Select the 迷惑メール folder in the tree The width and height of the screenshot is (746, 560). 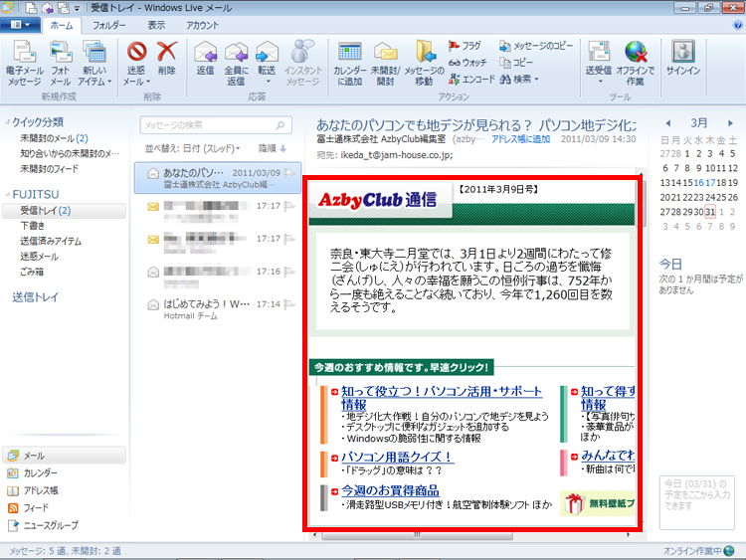coord(39,257)
